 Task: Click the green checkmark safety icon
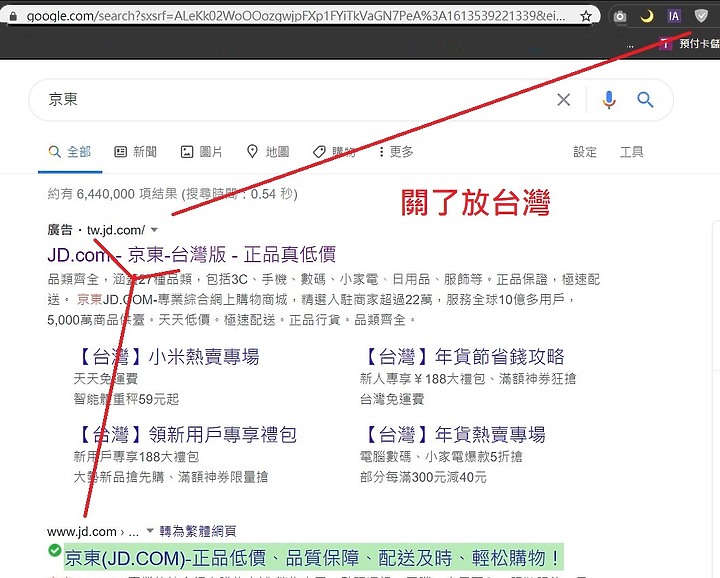(x=55, y=550)
